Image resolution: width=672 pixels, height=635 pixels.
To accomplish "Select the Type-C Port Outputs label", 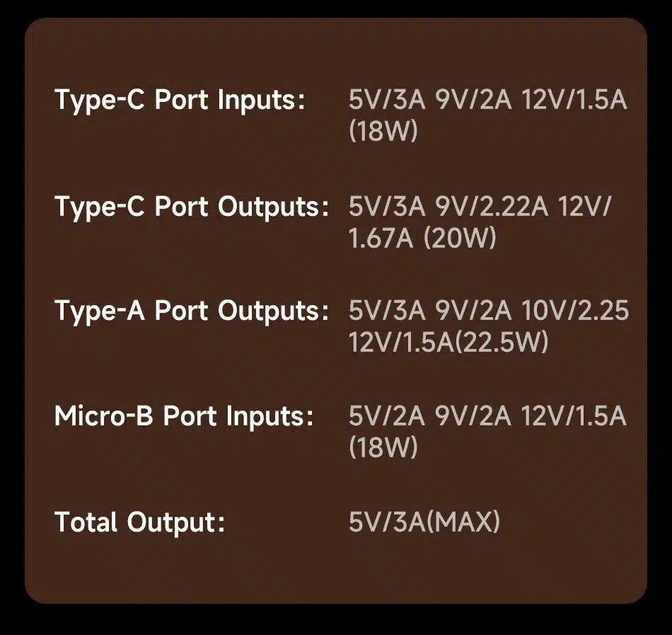I will click(192, 207).
